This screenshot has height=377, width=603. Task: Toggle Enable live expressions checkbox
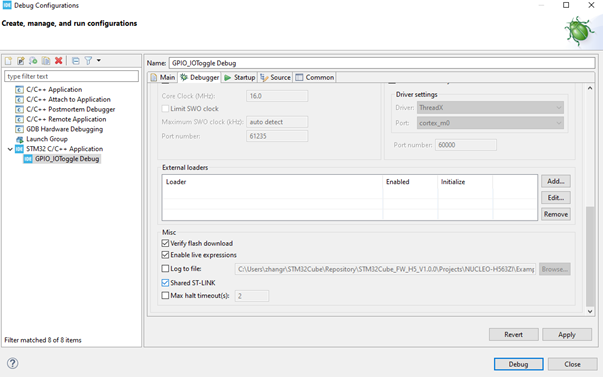click(165, 255)
